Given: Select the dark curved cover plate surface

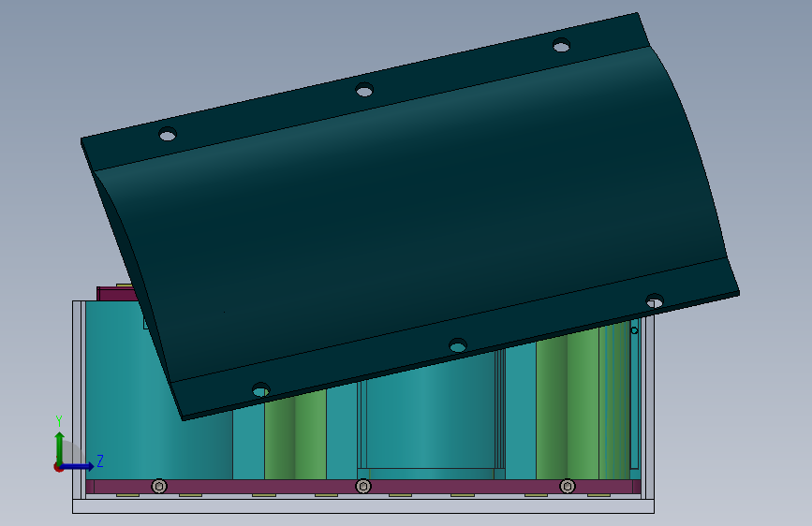Looking at the screenshot, I should pyautogui.click(x=409, y=217).
